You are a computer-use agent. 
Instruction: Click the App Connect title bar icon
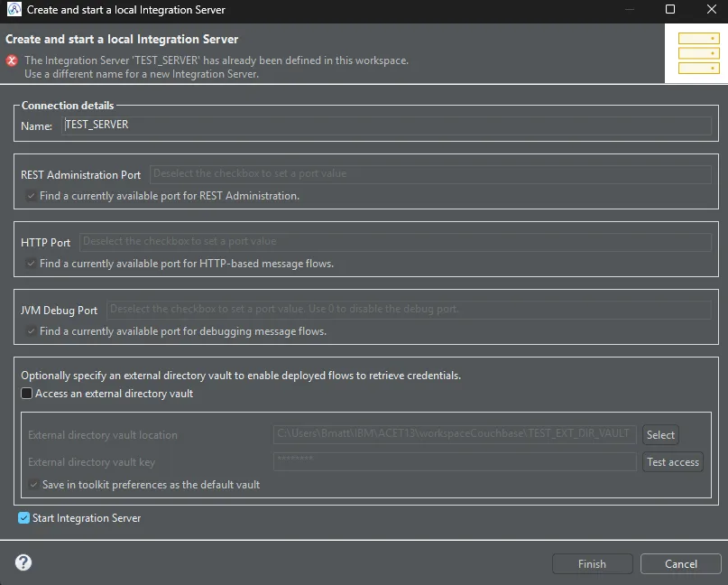[x=14, y=9]
